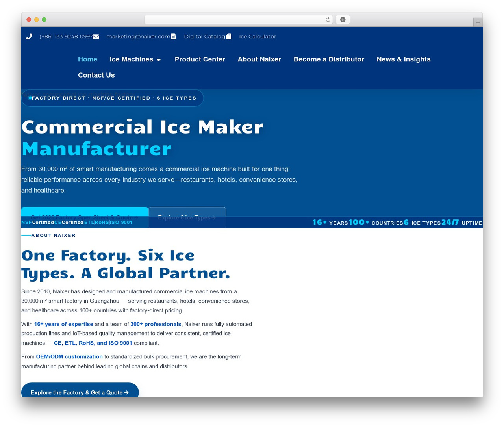Open About Naixer menu item
Viewport: 504px width, 427px height.
(259, 59)
